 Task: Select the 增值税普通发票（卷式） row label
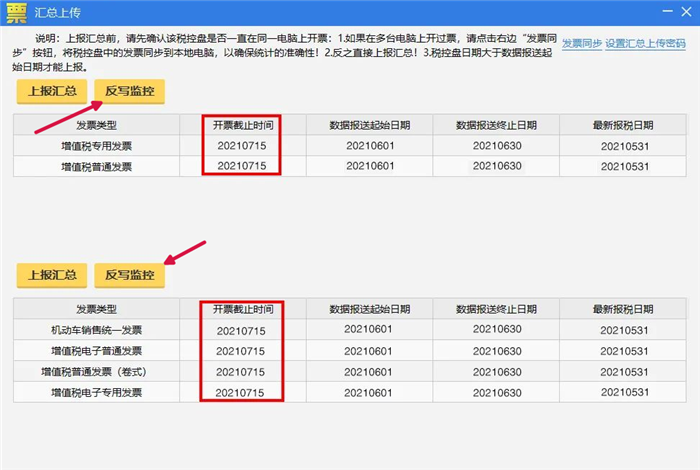click(x=94, y=372)
